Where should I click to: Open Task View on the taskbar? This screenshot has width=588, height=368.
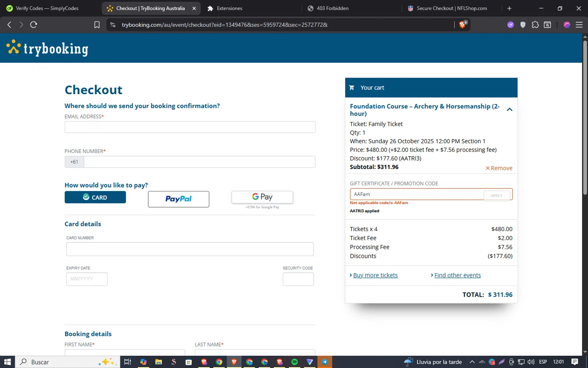coord(127,362)
